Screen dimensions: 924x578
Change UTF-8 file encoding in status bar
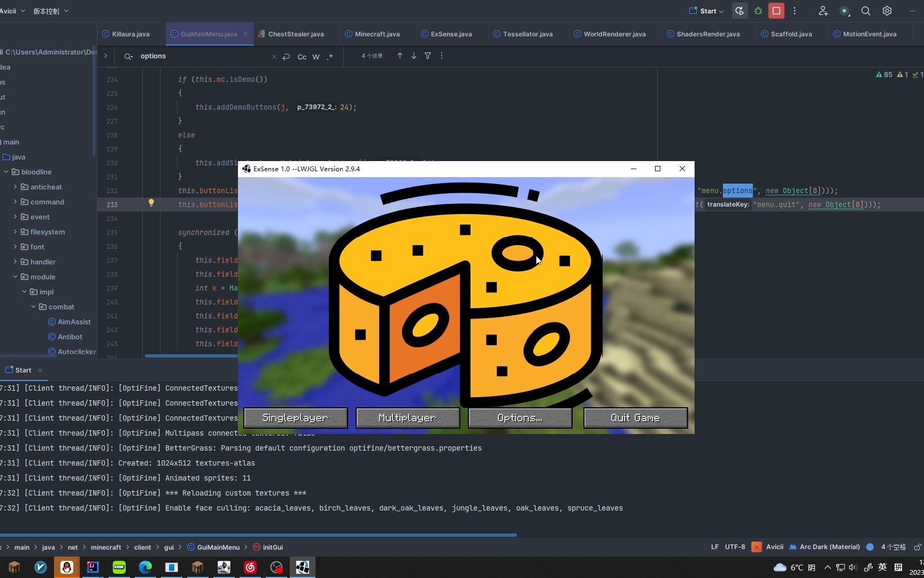(735, 547)
